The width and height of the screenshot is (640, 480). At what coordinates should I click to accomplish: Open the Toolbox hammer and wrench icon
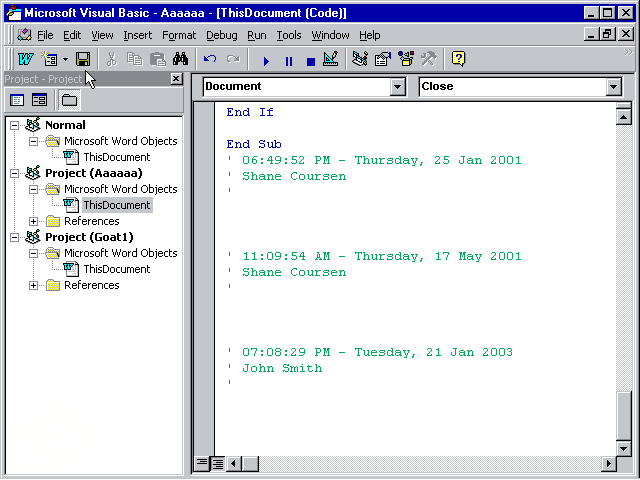tap(429, 59)
